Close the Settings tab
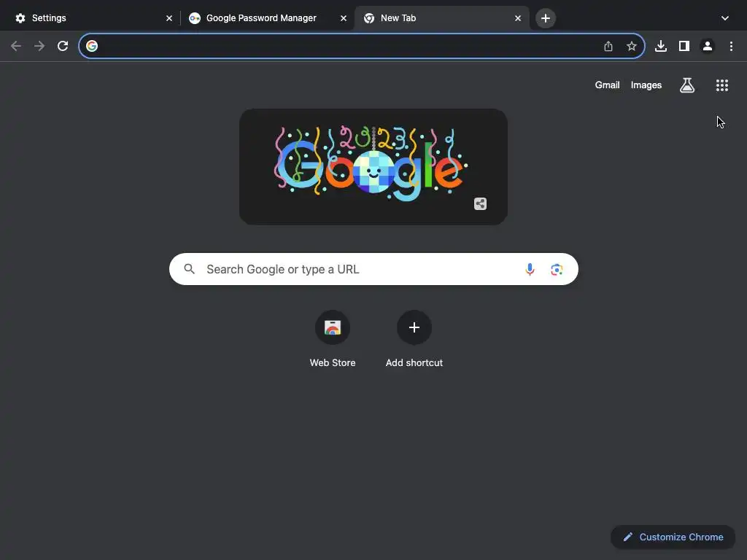 pos(169,18)
